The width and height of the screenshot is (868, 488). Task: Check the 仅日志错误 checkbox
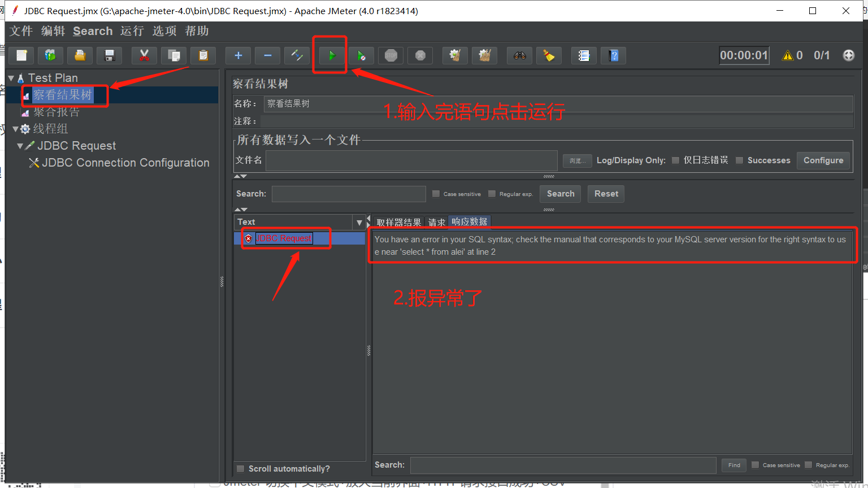(x=676, y=160)
